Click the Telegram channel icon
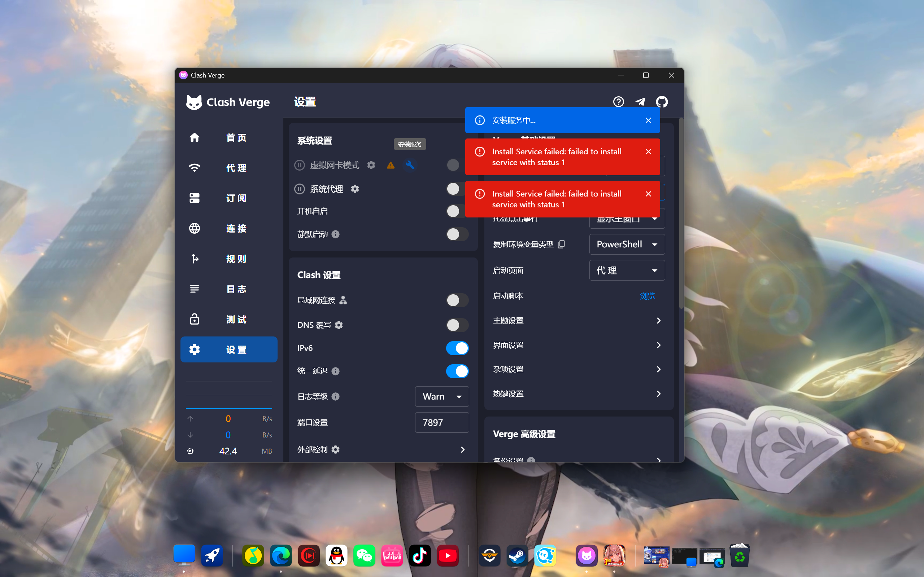 point(640,102)
